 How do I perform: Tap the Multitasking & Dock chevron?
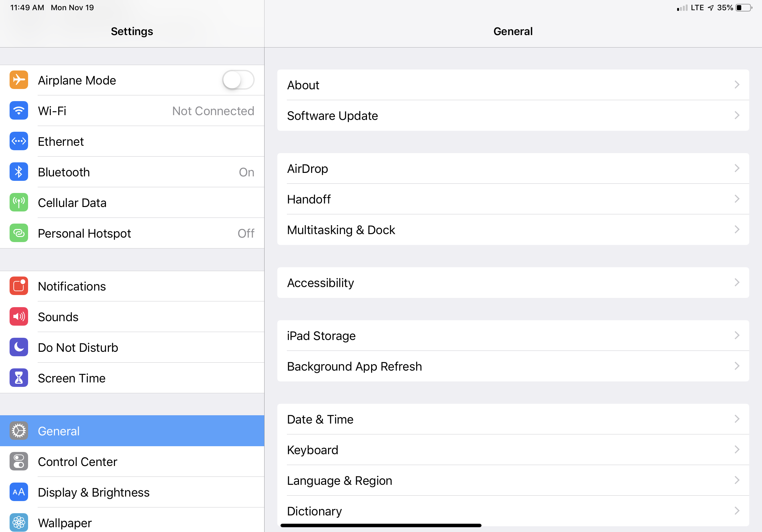(x=737, y=230)
